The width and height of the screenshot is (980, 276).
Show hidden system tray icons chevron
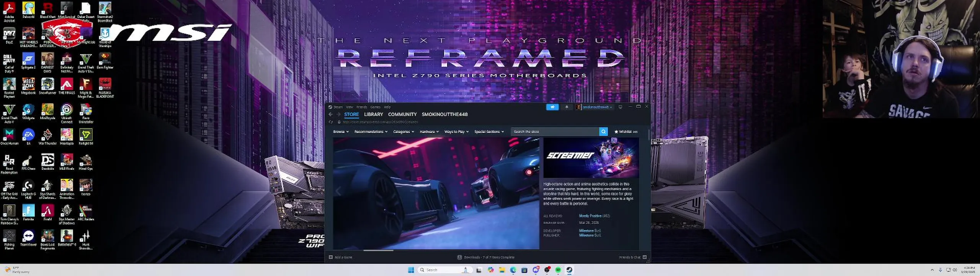click(932, 270)
